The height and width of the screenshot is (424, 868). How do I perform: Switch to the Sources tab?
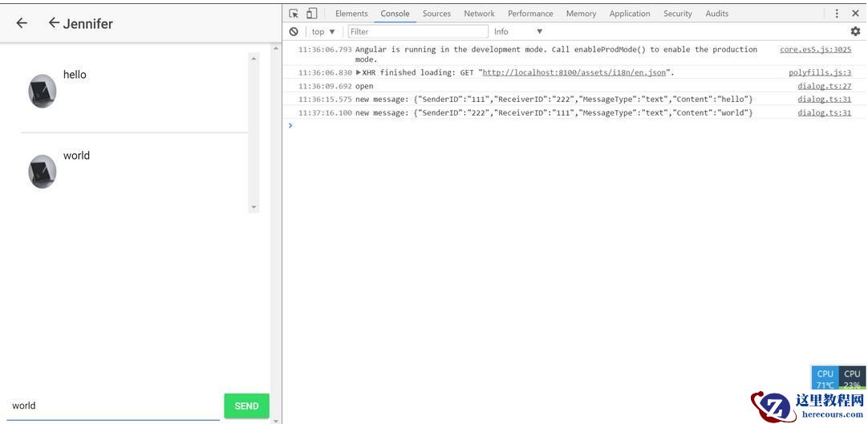click(436, 14)
